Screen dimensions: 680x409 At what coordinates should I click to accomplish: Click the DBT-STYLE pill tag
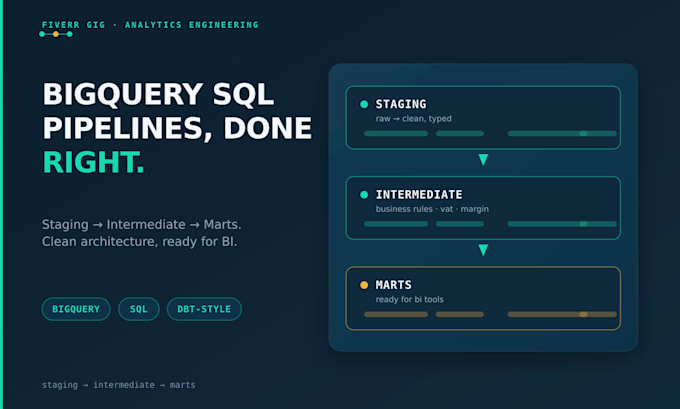click(x=204, y=309)
